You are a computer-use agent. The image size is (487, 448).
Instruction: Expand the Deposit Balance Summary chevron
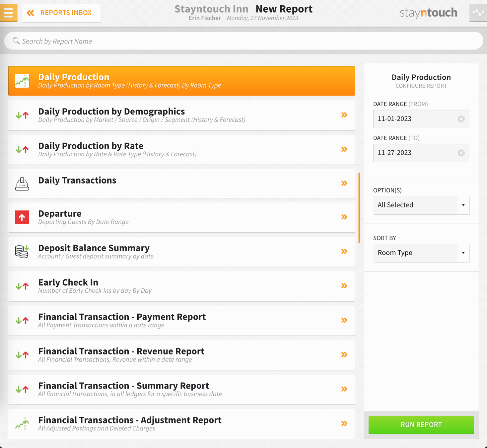[x=344, y=252]
